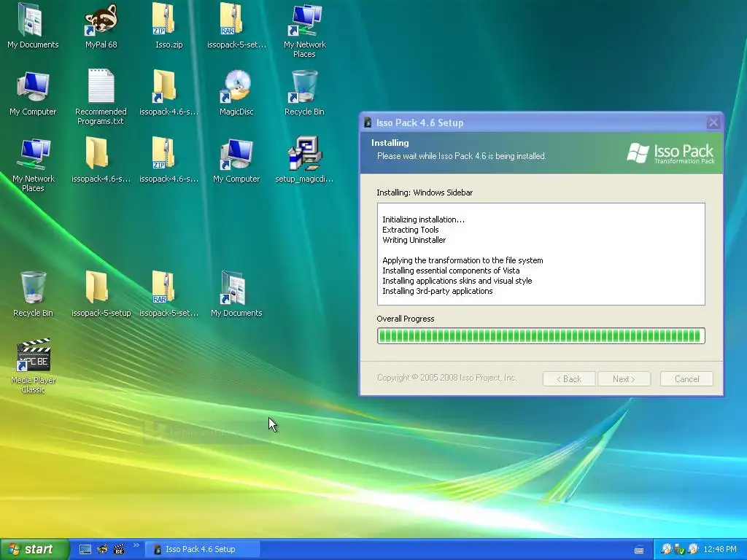The image size is (747, 560).
Task: Click 'Extracting Tools' log line
Action: point(410,230)
